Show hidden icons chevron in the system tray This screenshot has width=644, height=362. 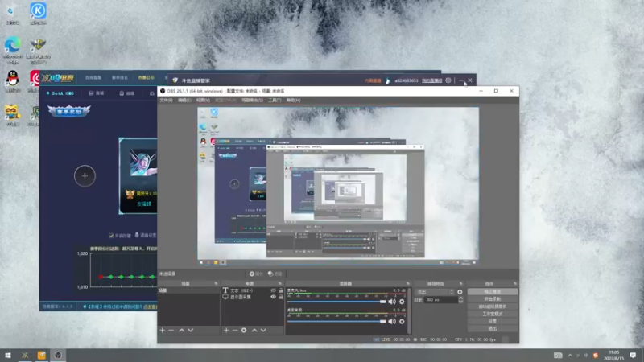tap(570, 356)
